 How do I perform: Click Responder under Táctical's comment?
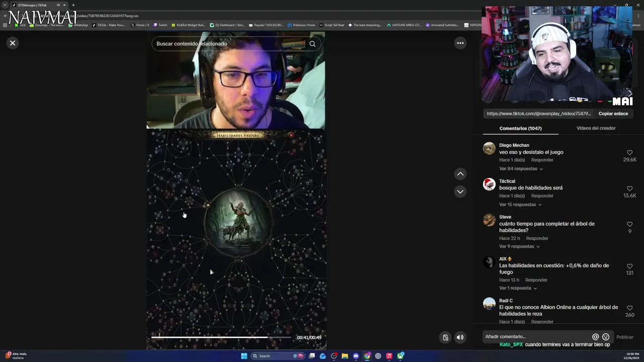tap(542, 196)
